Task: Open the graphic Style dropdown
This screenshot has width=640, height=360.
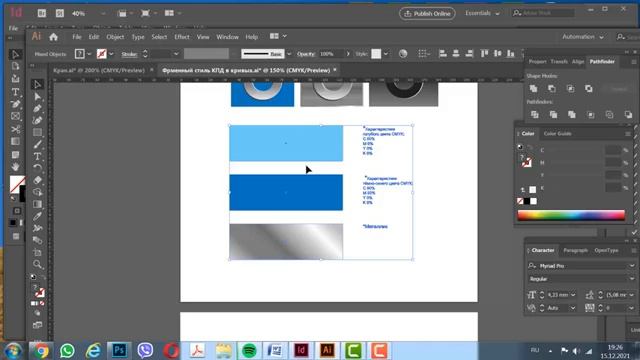Action: [x=386, y=54]
